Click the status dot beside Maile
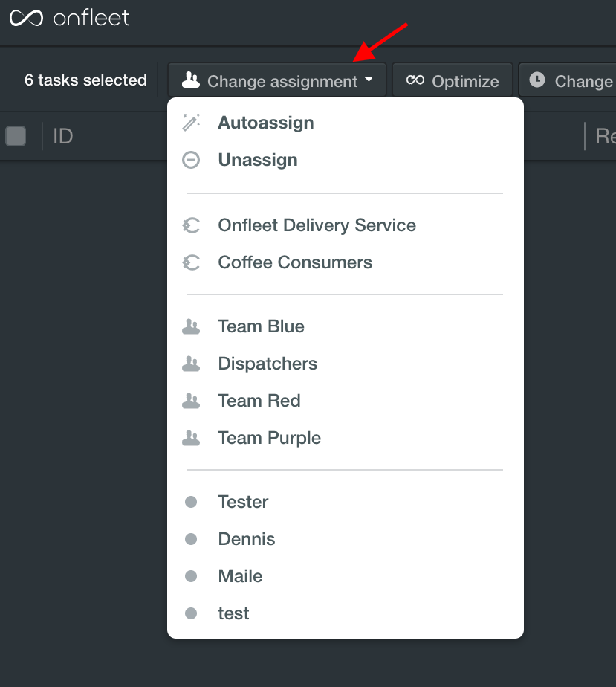Viewport: 616px width, 687px height. pos(191,576)
